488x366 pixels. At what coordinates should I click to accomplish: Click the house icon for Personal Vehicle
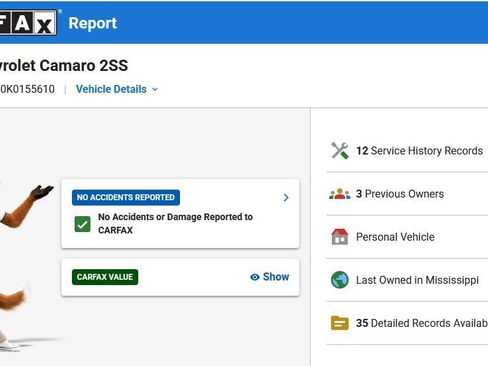pyautogui.click(x=340, y=237)
